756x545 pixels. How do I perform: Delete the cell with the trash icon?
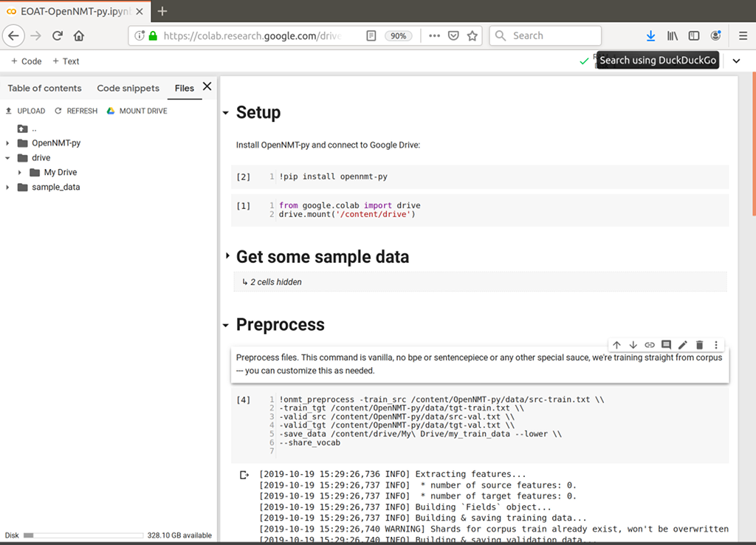coord(700,345)
